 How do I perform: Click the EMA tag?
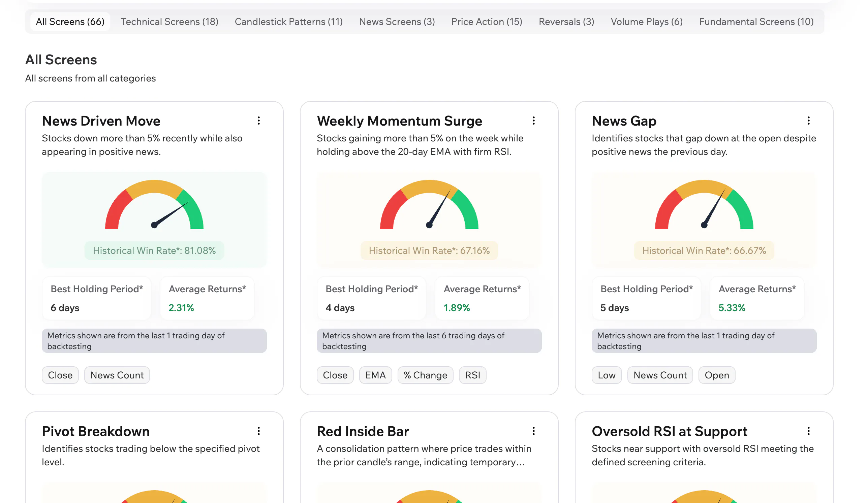(375, 375)
